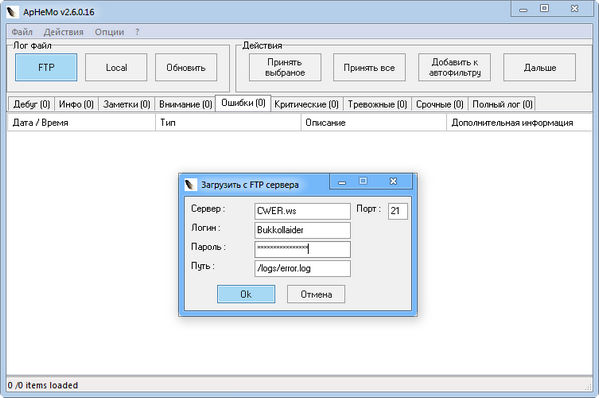
Task: Focus the Пароль password field
Action: 302,249
